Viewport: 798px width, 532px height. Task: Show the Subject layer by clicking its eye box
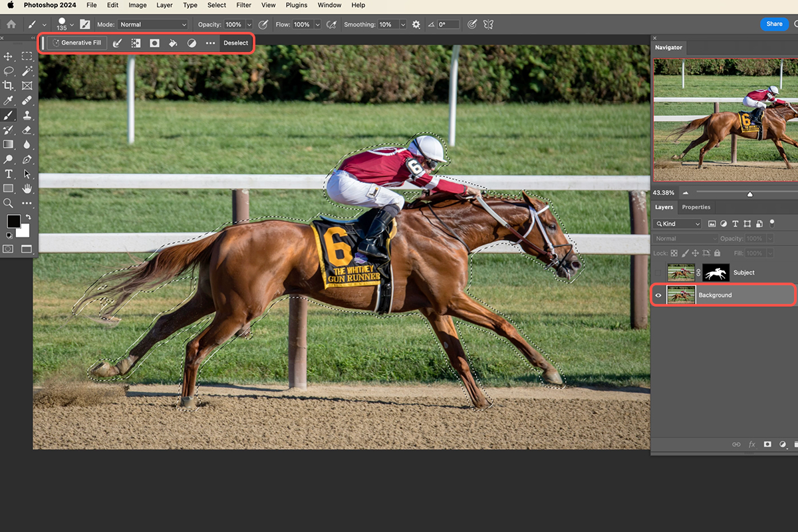click(x=658, y=273)
